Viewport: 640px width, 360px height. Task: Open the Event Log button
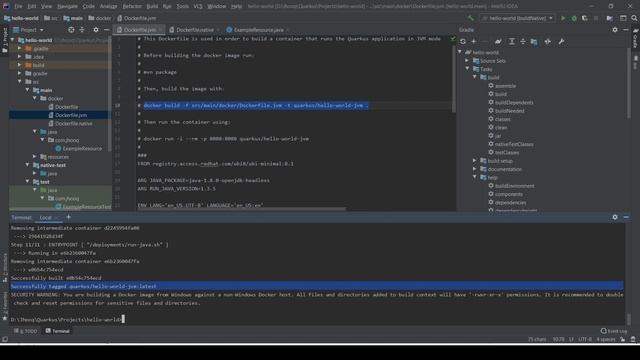[614, 331]
